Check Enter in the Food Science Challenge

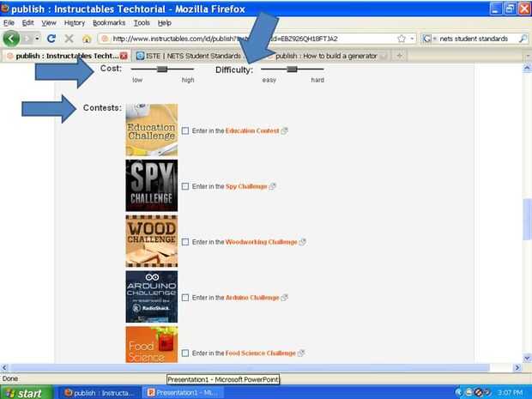(x=184, y=354)
